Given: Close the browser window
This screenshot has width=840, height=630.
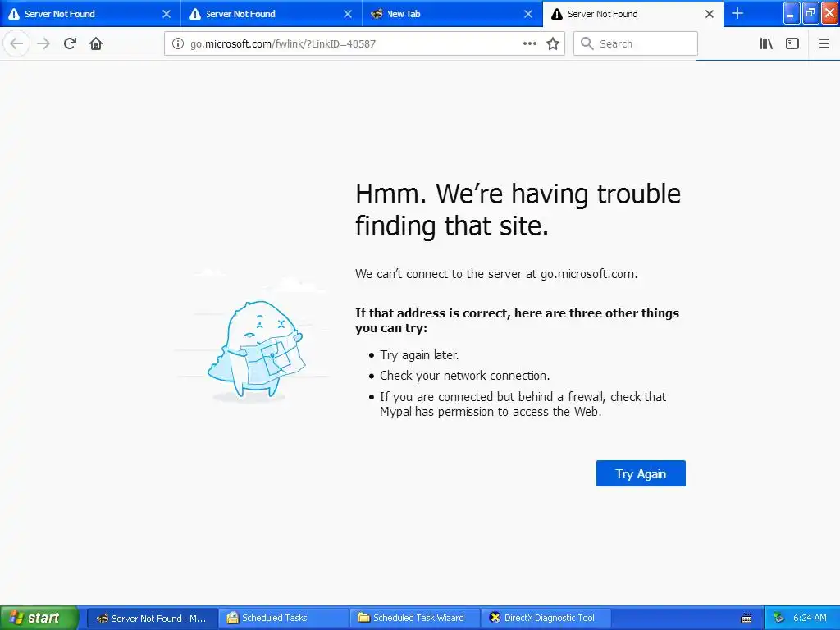Looking at the screenshot, I should [830, 13].
